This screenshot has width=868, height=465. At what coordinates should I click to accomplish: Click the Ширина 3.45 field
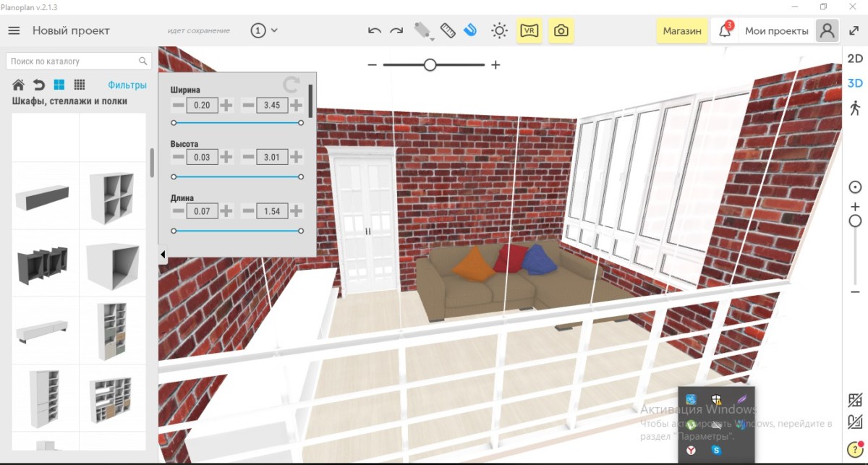coord(272,106)
